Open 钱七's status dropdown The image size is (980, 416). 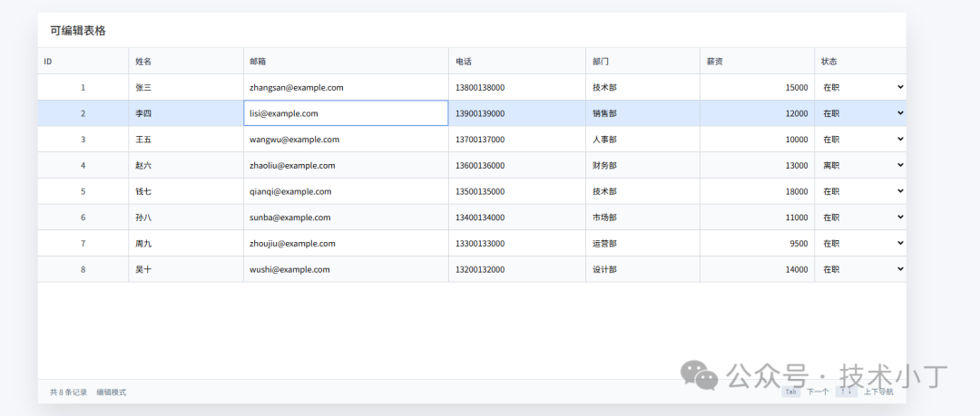coord(862,192)
